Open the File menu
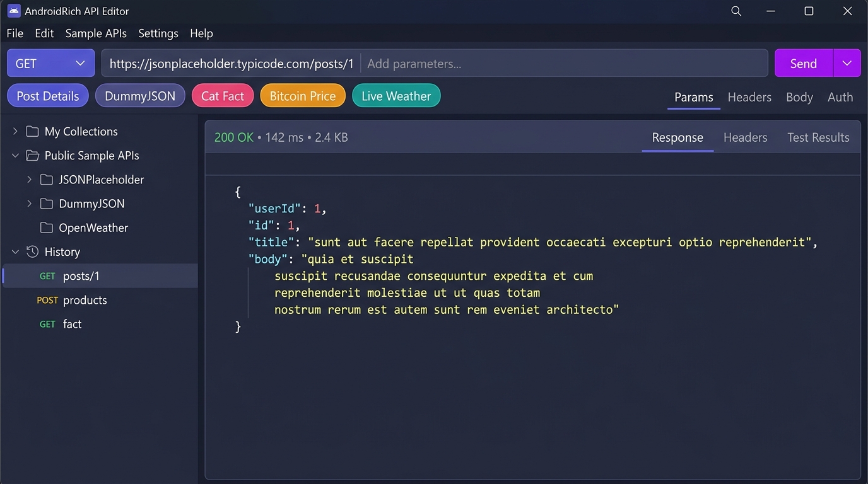868x484 pixels. (15, 33)
